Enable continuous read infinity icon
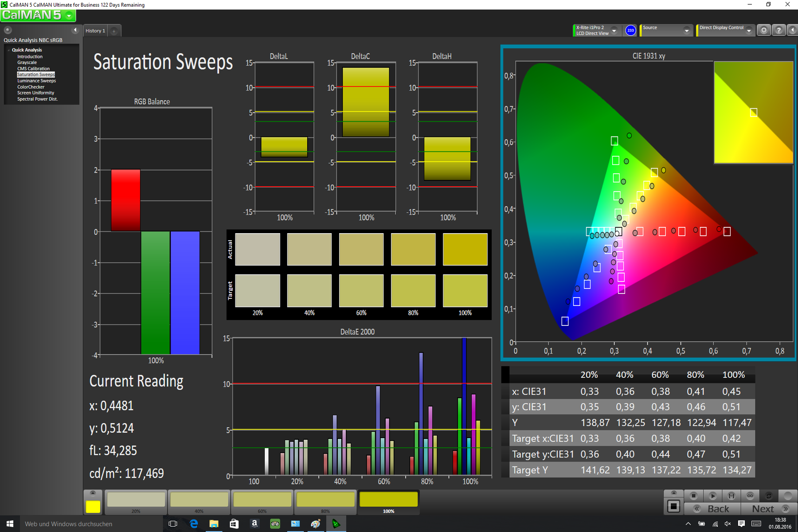Viewport: 798px width, 532px height. click(x=750, y=496)
